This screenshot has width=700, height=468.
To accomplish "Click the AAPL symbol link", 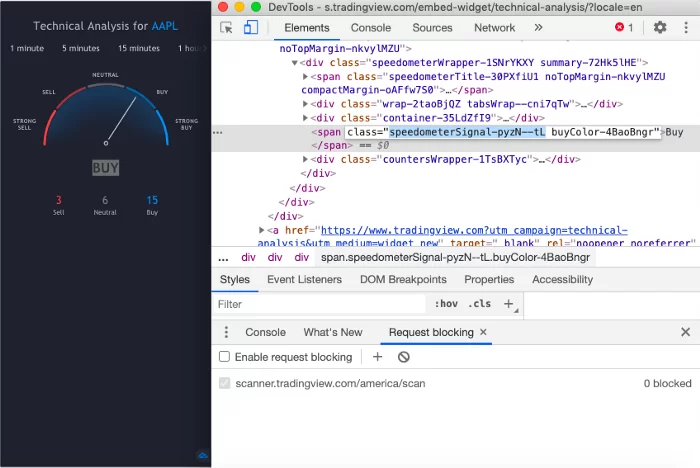I will (x=165, y=26).
